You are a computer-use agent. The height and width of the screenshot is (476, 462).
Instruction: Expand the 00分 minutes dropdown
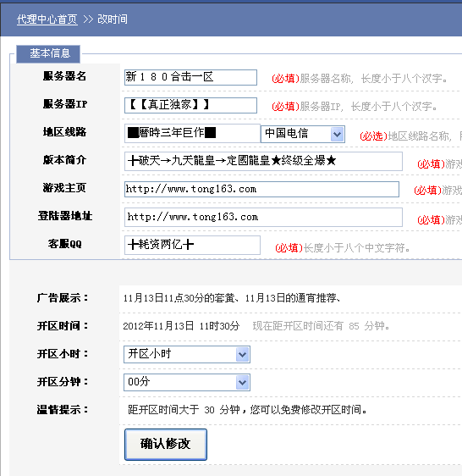(x=187, y=382)
